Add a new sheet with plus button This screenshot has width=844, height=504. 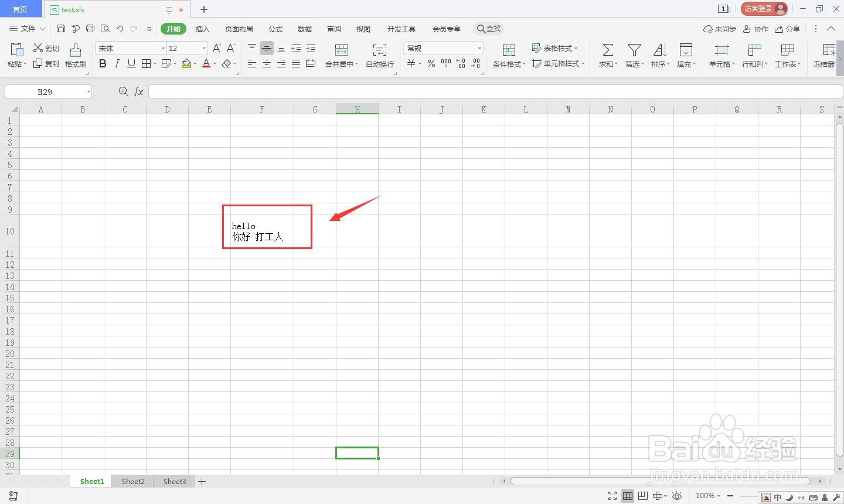[x=202, y=481]
